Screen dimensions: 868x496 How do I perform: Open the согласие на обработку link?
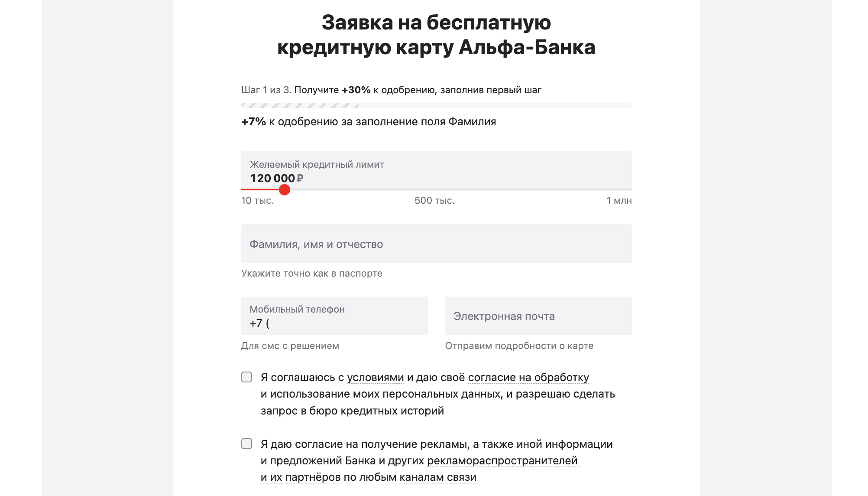tap(528, 378)
